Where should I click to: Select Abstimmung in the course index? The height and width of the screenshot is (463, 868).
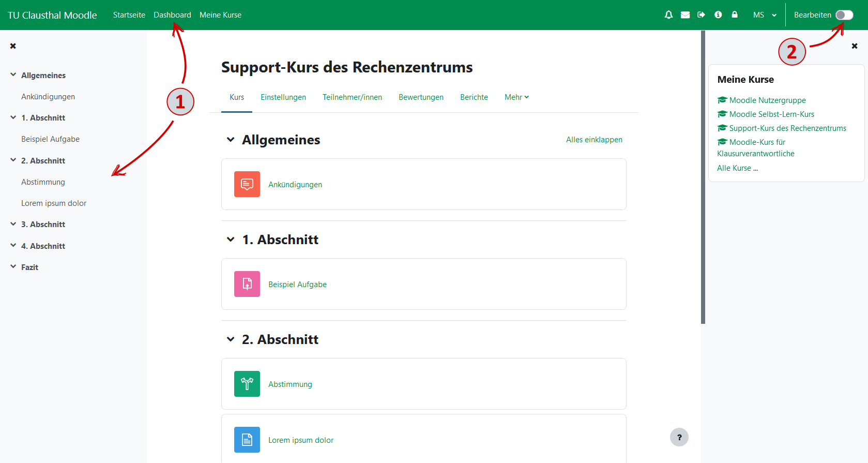(x=43, y=182)
